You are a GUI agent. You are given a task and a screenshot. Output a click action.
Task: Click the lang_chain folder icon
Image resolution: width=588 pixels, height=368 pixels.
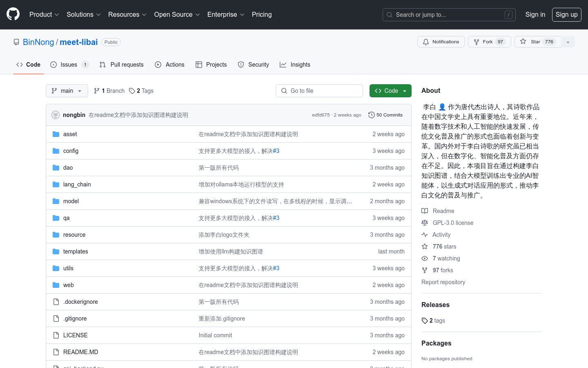coord(56,184)
